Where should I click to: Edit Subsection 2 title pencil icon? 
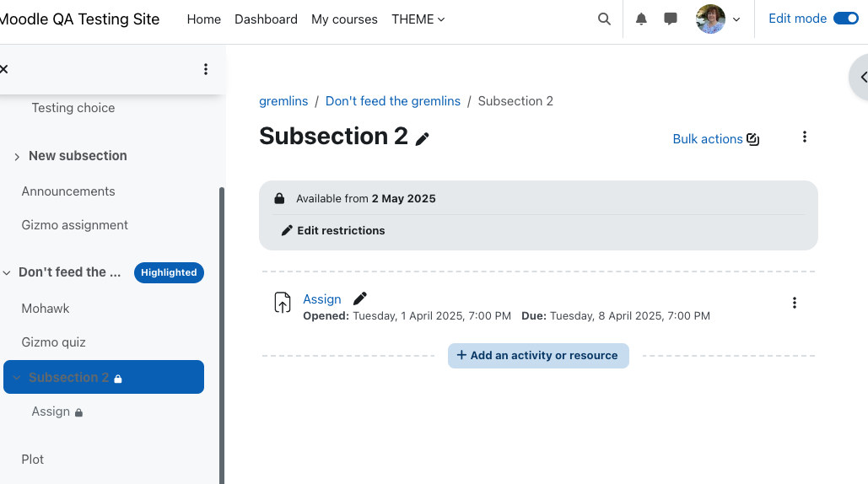click(x=423, y=139)
